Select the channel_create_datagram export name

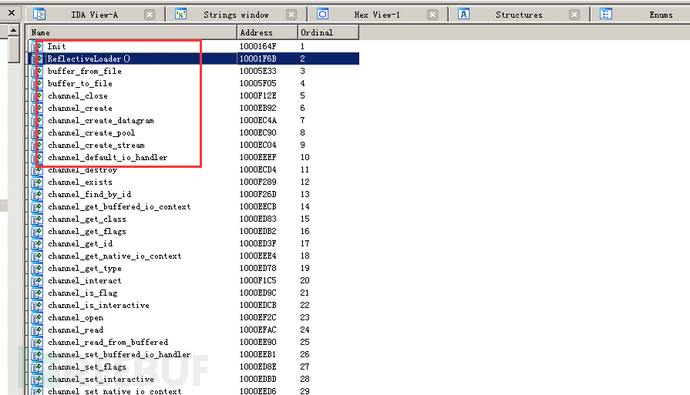point(101,120)
